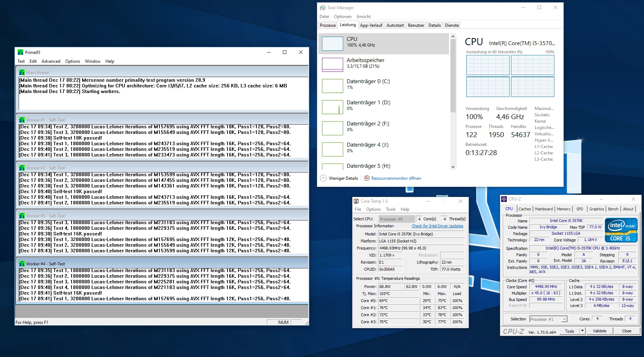Open the Graphics tab in CPU-Z
Screen dimensions: 644x357
click(x=597, y=209)
